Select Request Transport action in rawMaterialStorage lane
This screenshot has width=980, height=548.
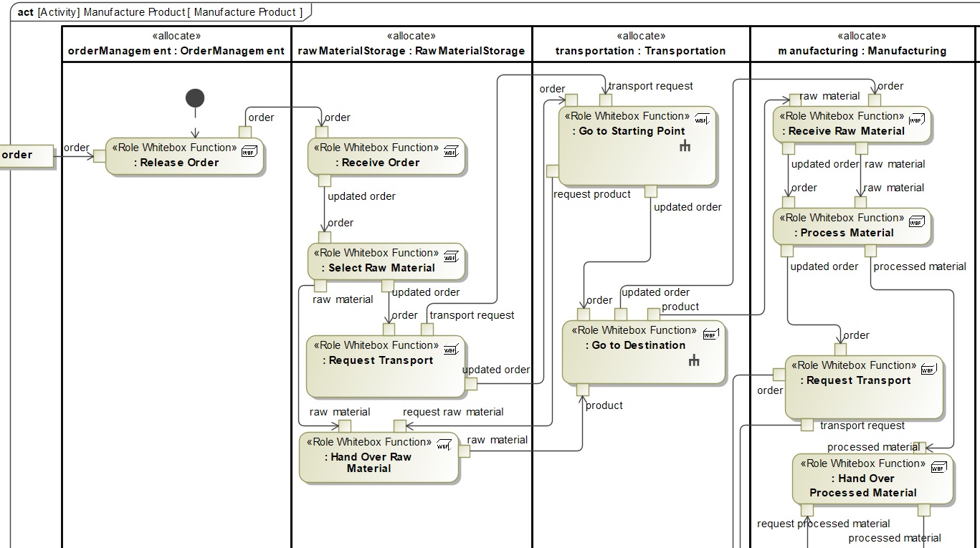coord(386,366)
